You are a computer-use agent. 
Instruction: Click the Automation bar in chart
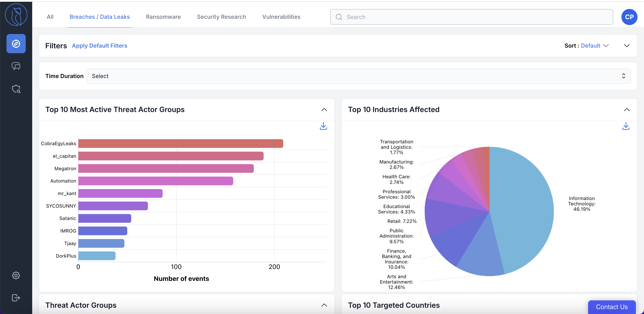[x=156, y=181]
